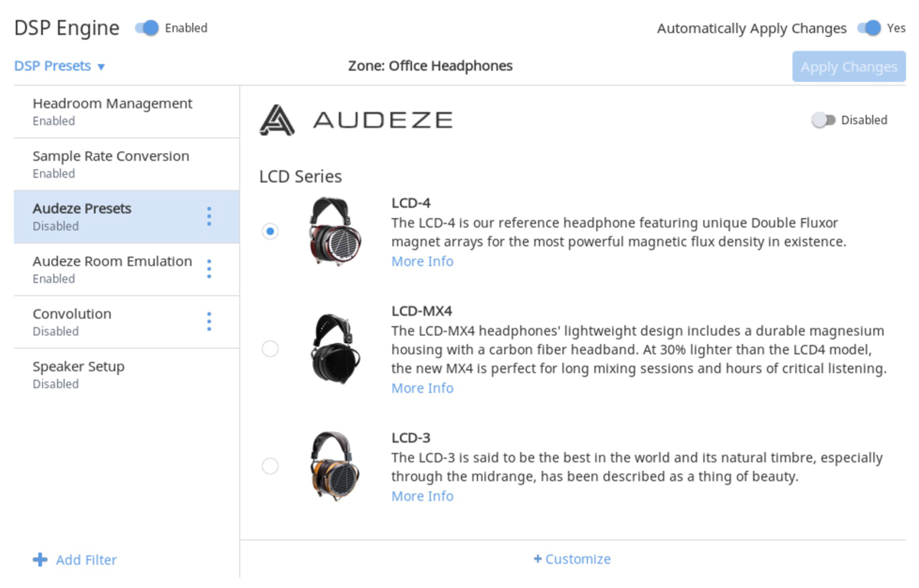Click the plus icon for Add Filter
Screen dimensions: 919x588
(x=40, y=560)
